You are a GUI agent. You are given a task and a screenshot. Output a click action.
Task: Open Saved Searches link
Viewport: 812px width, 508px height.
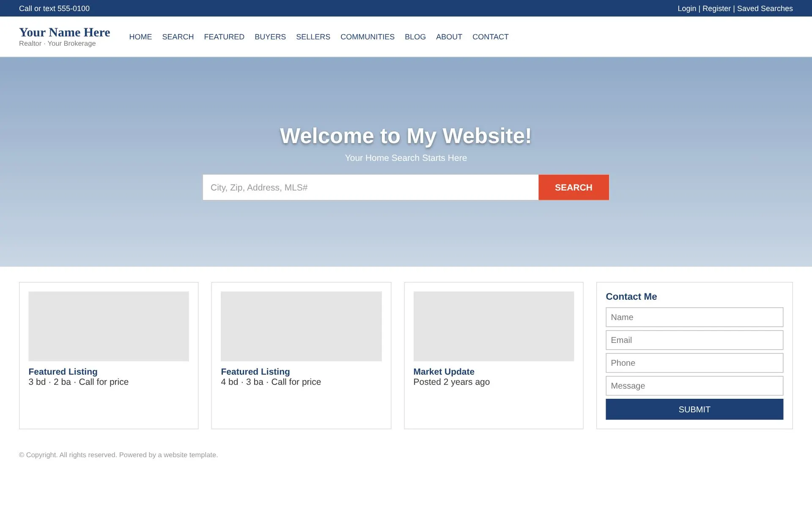coord(765,8)
